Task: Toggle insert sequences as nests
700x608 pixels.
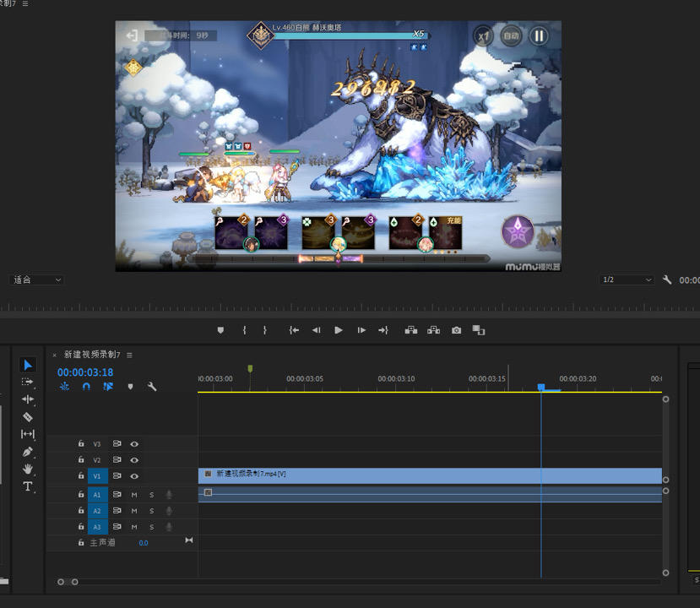Action: click(64, 387)
